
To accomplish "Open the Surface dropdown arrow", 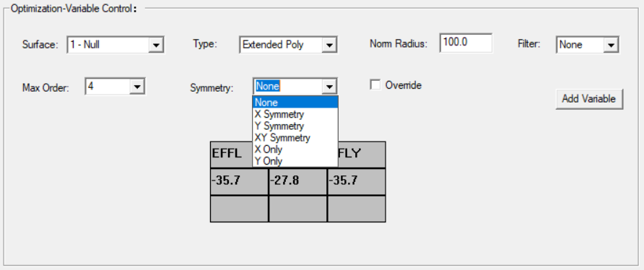I will click(x=156, y=45).
